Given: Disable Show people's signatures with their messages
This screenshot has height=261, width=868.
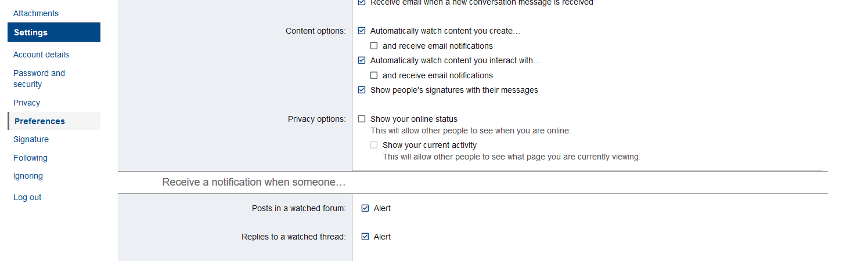Looking at the screenshot, I should [x=362, y=90].
